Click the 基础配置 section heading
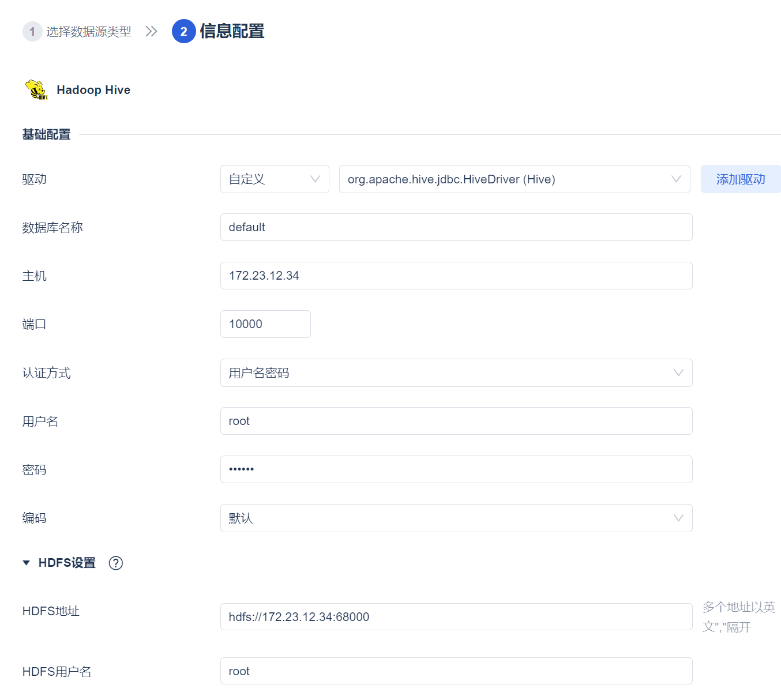This screenshot has height=700, width=781. click(46, 134)
